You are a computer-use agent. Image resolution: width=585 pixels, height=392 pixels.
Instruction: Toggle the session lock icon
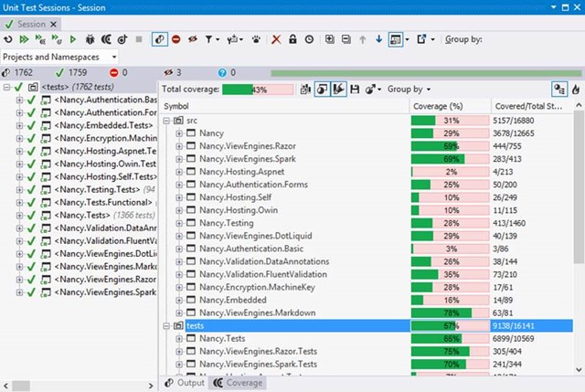pos(292,39)
